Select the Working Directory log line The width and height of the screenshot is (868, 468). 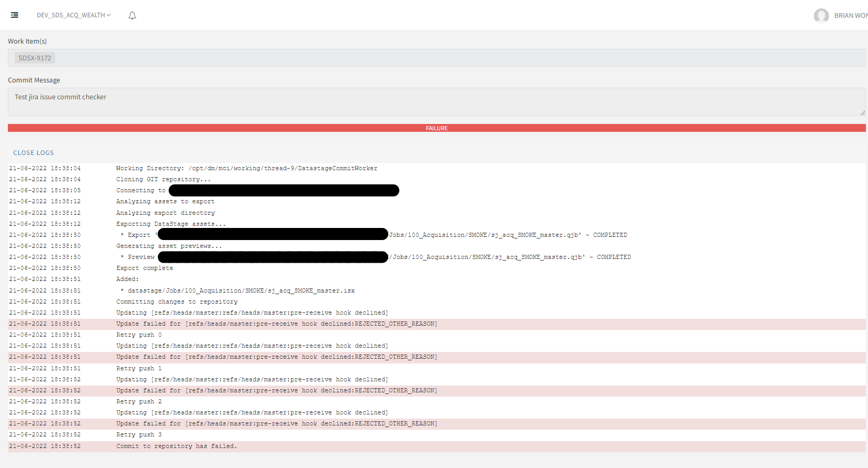coord(246,169)
